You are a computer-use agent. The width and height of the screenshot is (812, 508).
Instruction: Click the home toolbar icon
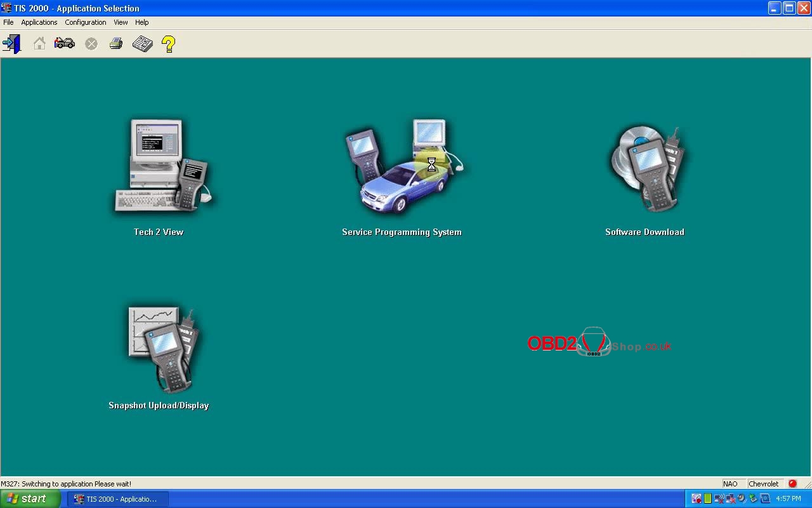click(39, 44)
